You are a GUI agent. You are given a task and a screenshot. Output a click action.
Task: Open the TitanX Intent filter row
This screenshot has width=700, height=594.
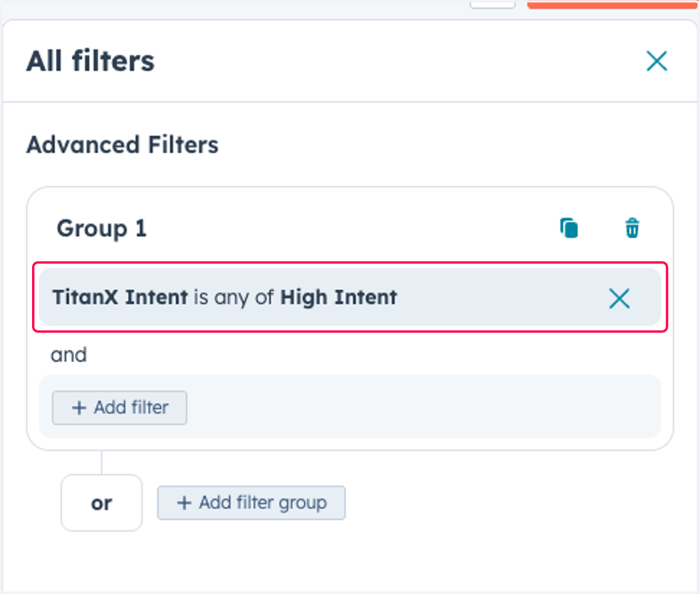(x=350, y=297)
